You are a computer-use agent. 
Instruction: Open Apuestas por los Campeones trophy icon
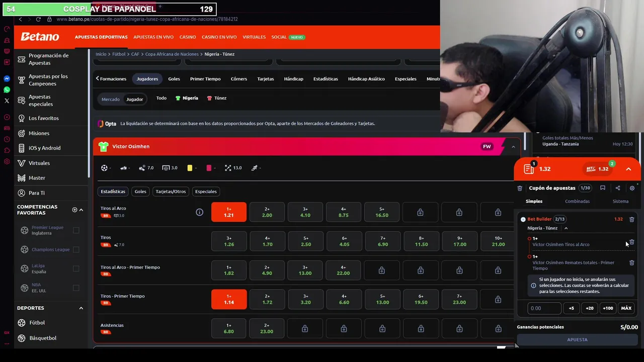21,80
